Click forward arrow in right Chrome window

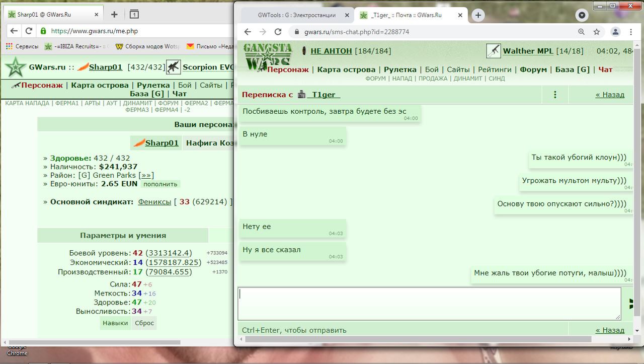coord(263,32)
